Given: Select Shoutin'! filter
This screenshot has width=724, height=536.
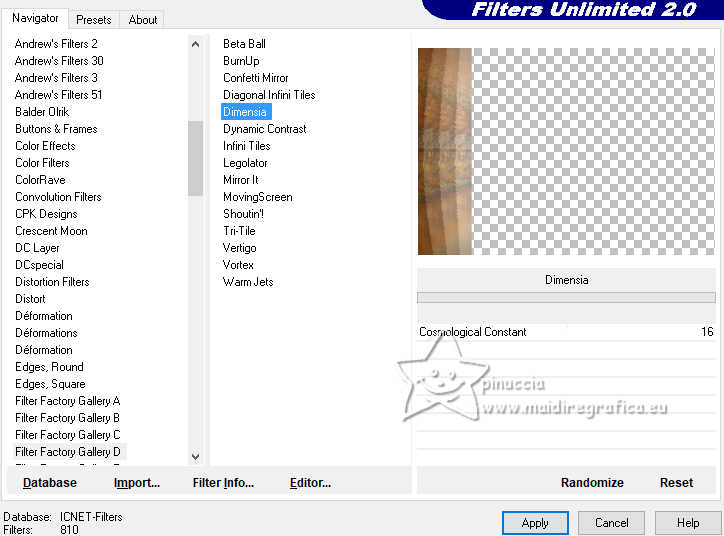Looking at the screenshot, I should pos(243,214).
